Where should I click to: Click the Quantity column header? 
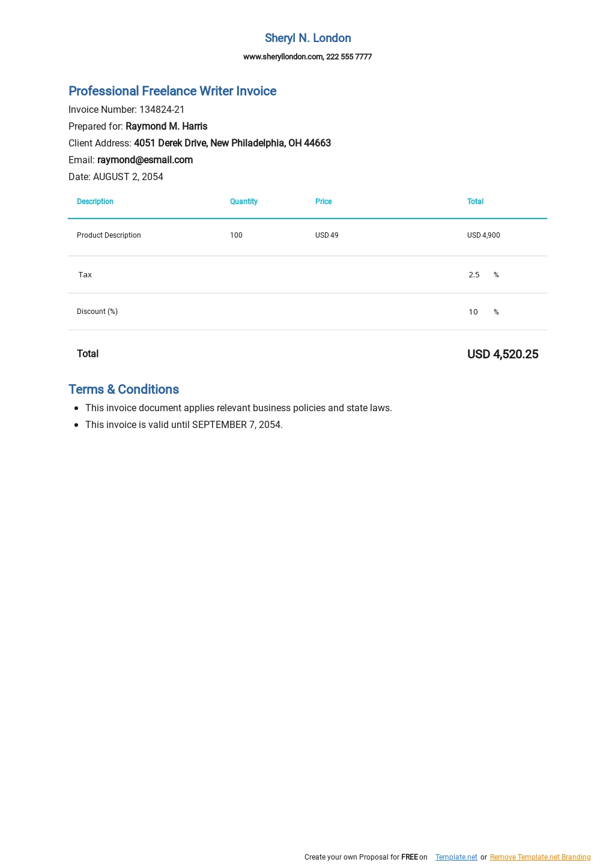[x=244, y=202]
